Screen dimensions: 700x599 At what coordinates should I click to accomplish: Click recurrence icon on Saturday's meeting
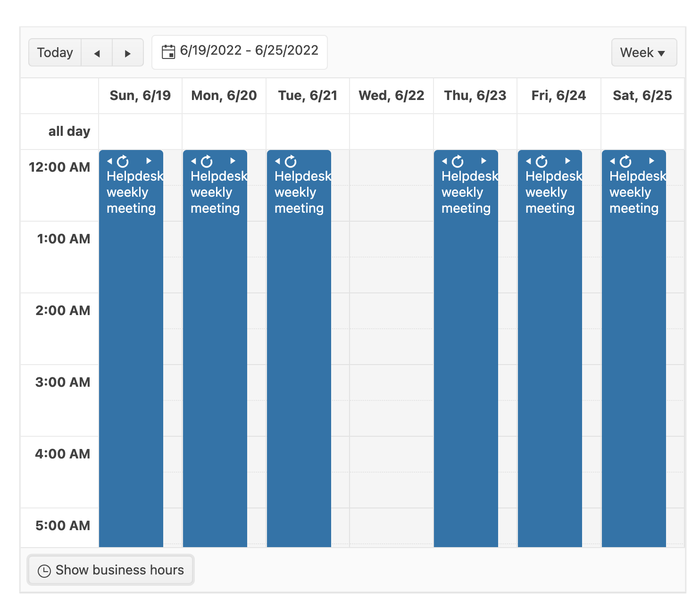(626, 162)
